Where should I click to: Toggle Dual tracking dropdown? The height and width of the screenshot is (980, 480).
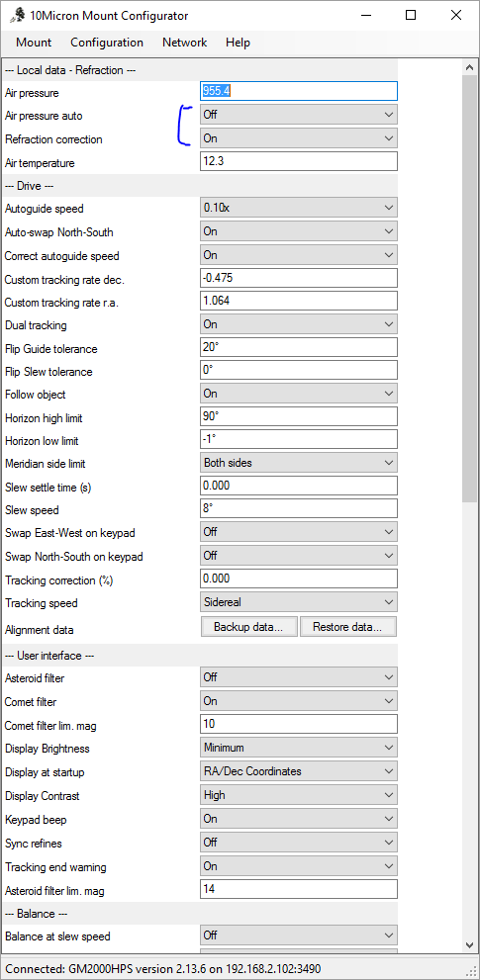299,324
